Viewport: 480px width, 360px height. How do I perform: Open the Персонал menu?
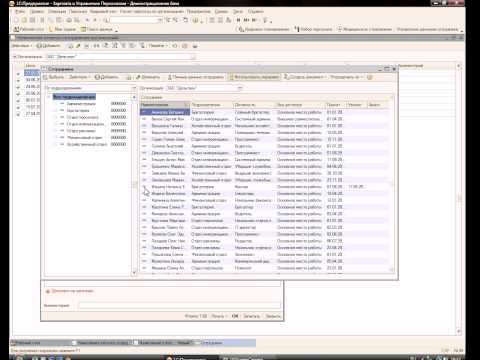(x=78, y=11)
